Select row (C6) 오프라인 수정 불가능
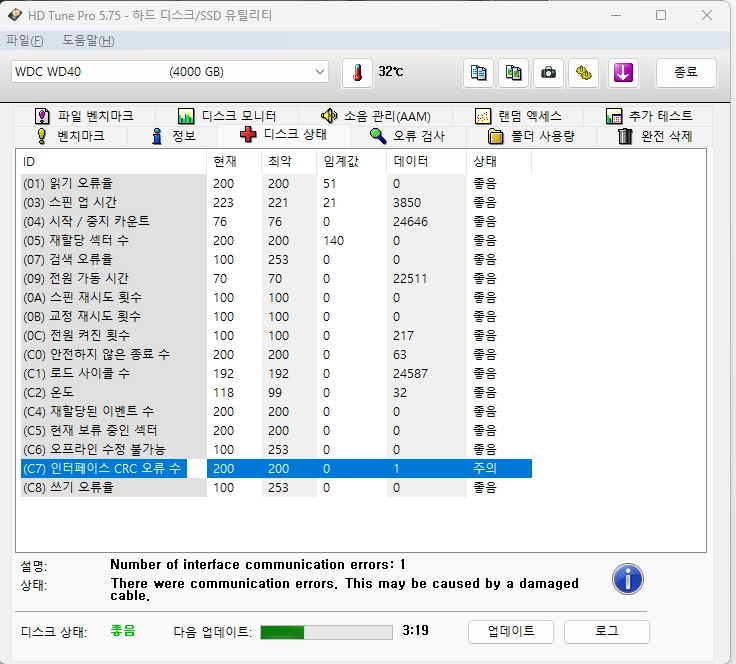 point(276,450)
